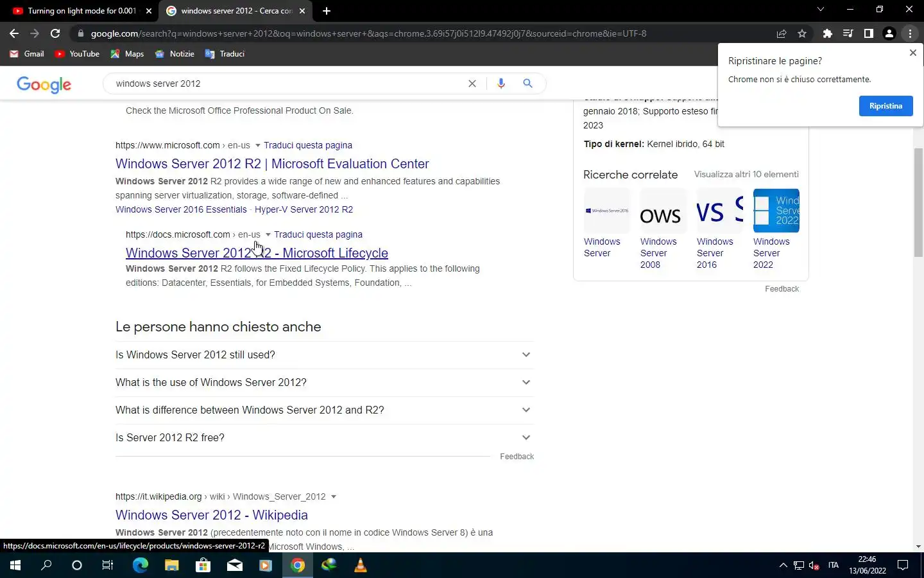Click Feedback below the knowledge panel
924x578 pixels.
[x=782, y=289]
